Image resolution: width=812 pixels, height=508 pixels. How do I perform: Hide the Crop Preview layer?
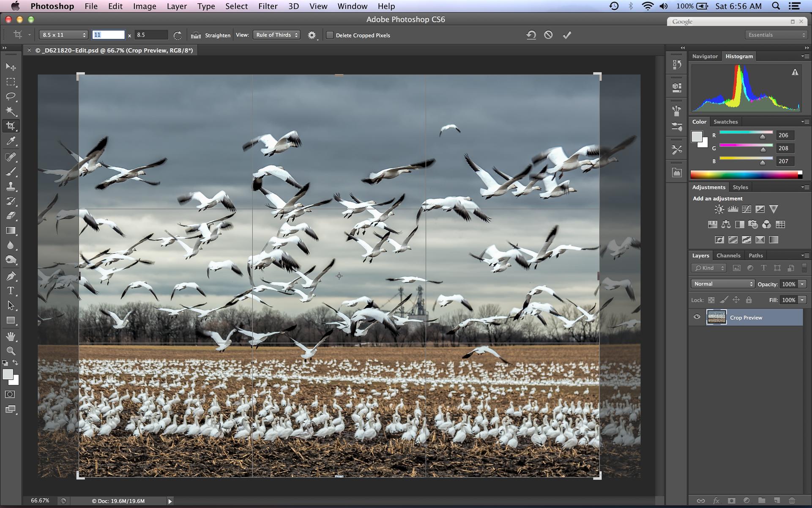coord(697,317)
